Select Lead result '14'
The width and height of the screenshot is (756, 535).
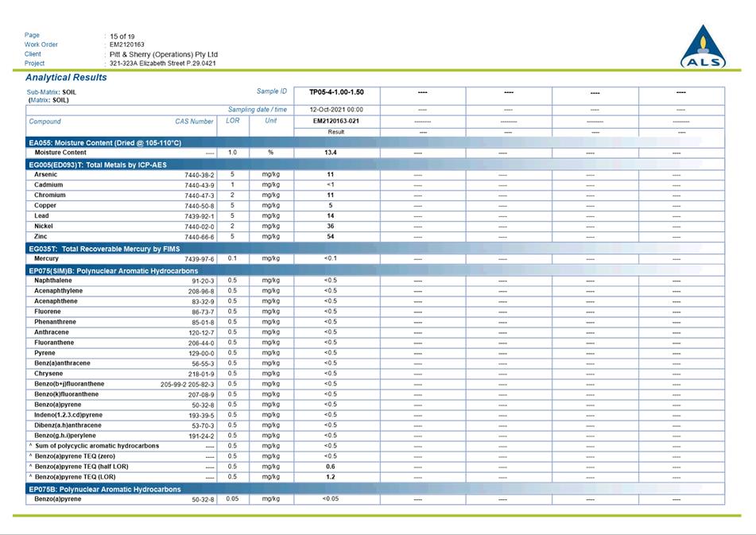(330, 216)
